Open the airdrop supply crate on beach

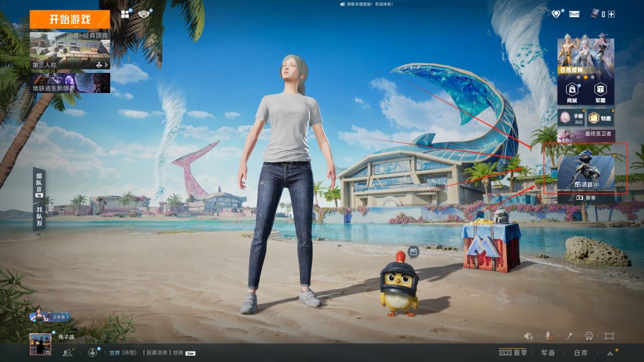tap(491, 243)
